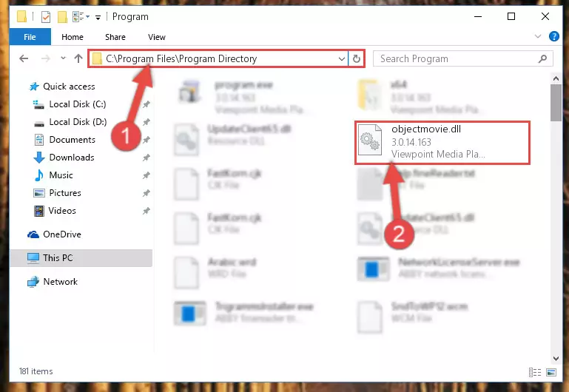This screenshot has height=392, width=569.
Task: Click the pin icon beside Music
Action: click(147, 175)
